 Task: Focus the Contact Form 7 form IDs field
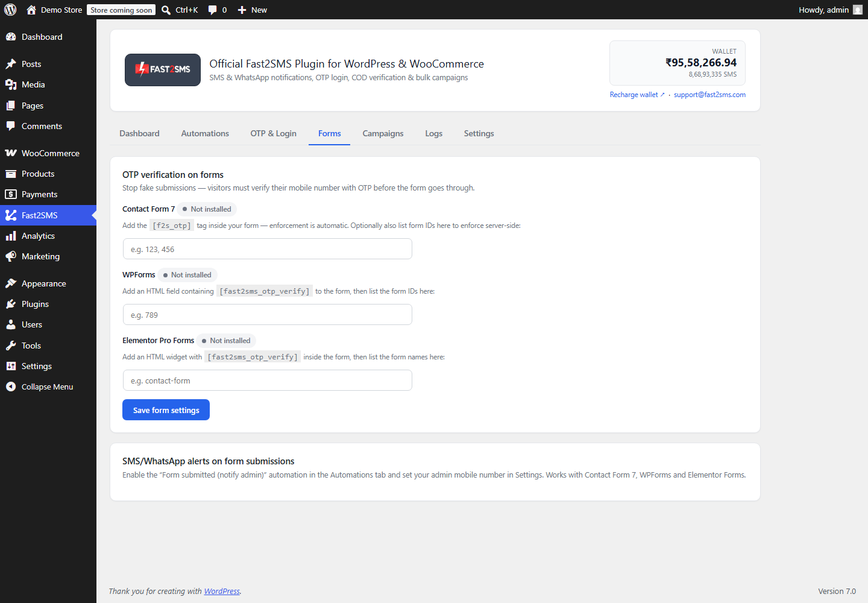pos(267,249)
